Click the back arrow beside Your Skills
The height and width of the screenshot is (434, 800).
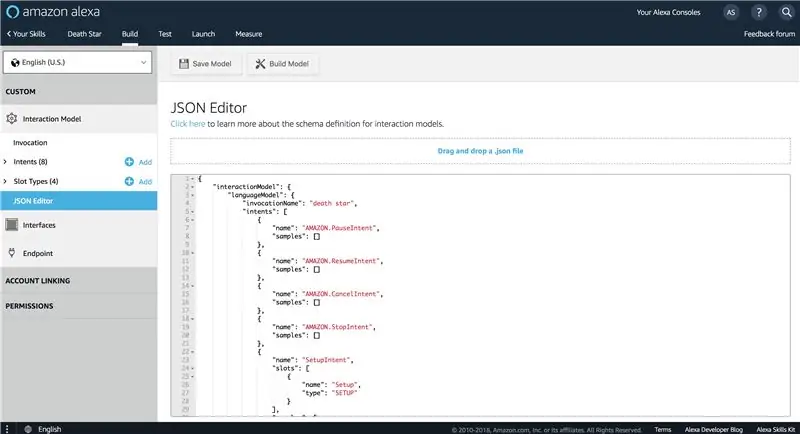[8, 34]
